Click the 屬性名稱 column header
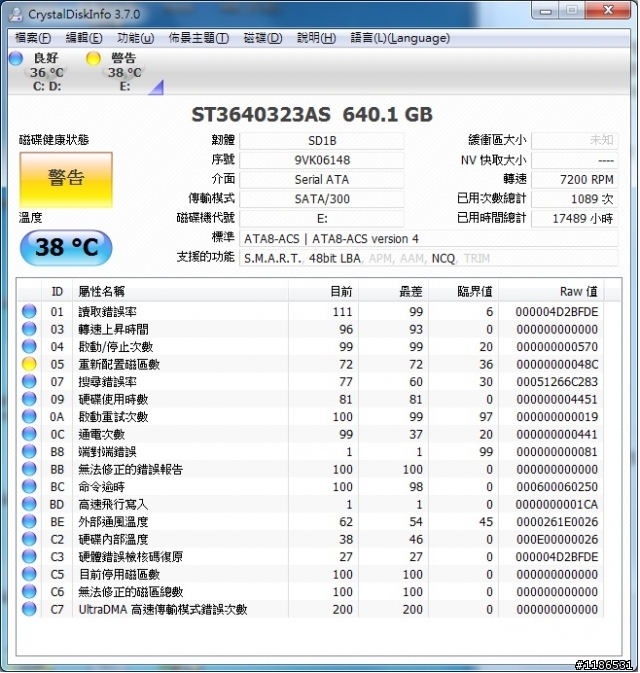The height and width of the screenshot is (673, 640). pos(180,291)
